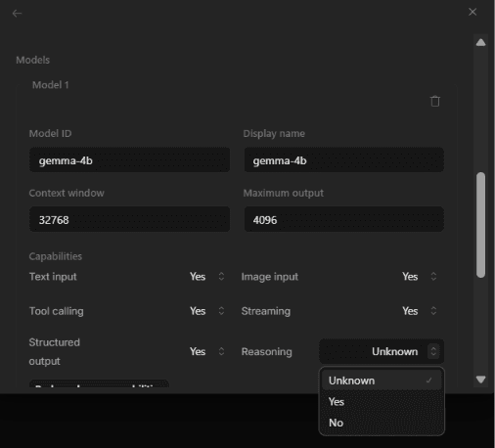Click the vertical scrollbar thumb
This screenshot has height=448, width=495.
pos(480,225)
